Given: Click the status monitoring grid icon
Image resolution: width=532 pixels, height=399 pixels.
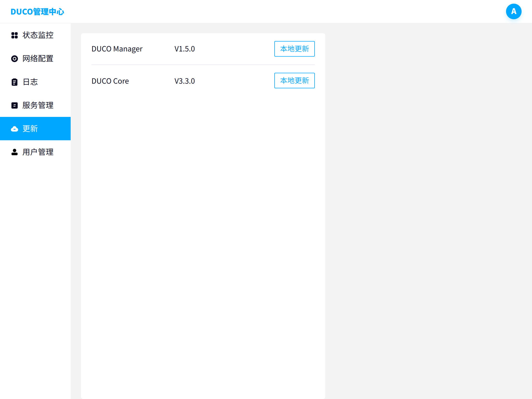Looking at the screenshot, I should [15, 35].
